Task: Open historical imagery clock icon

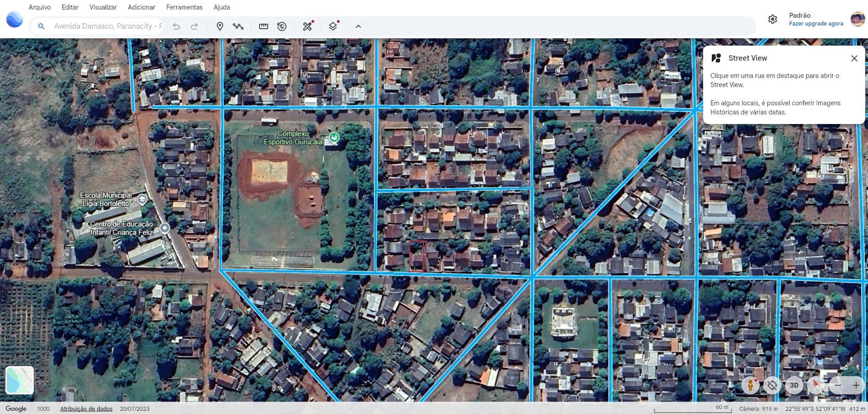Action: pyautogui.click(x=282, y=26)
